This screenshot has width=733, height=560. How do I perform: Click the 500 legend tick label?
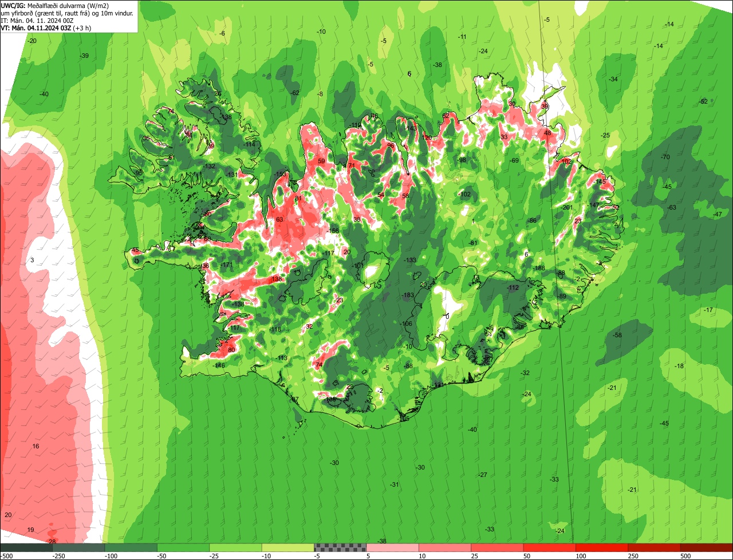point(685,555)
